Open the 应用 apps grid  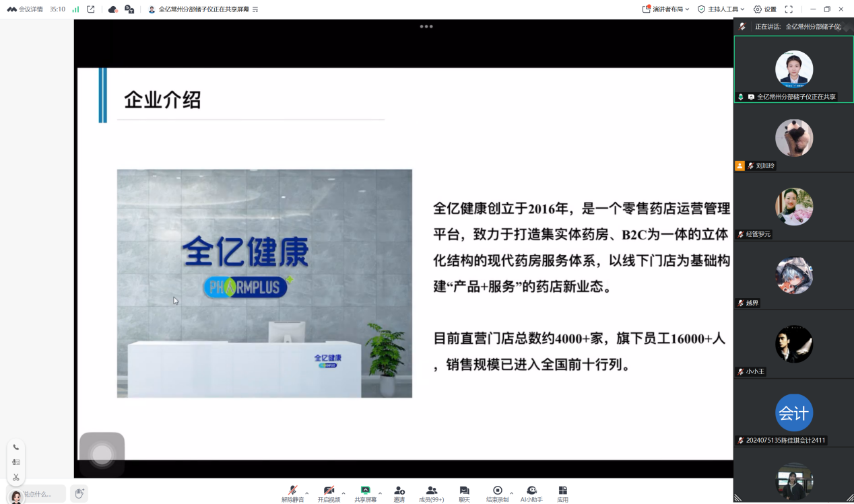[x=562, y=493]
